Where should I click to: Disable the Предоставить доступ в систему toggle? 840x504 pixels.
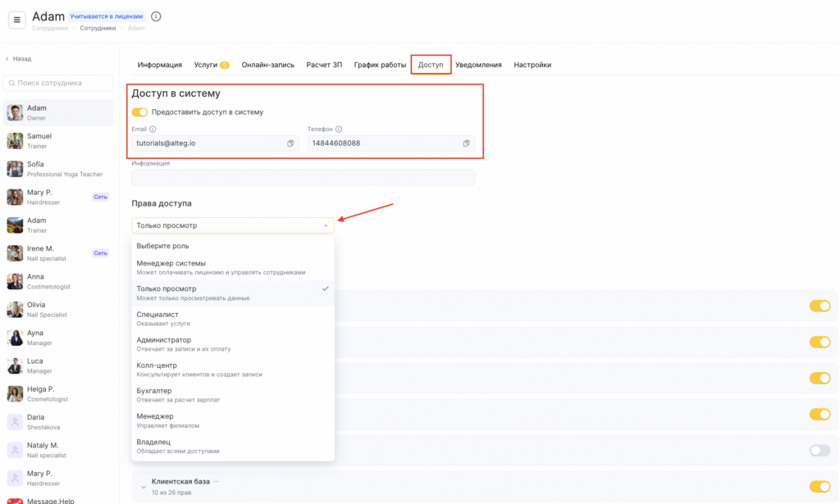coord(139,112)
